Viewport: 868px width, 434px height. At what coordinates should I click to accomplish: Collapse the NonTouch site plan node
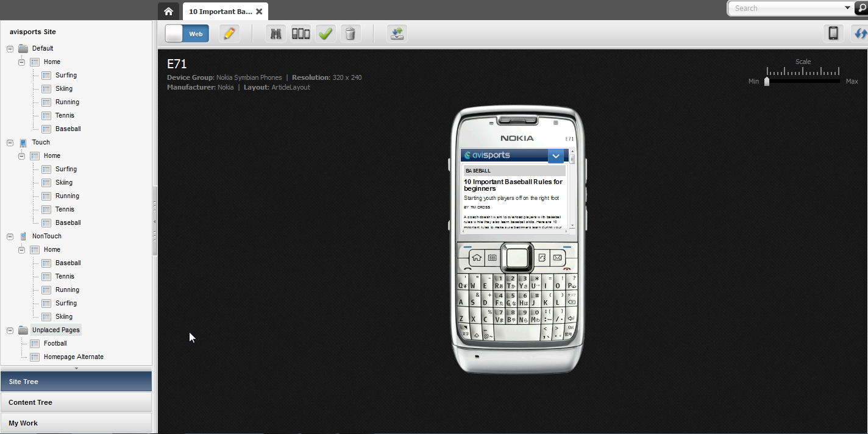click(10, 236)
